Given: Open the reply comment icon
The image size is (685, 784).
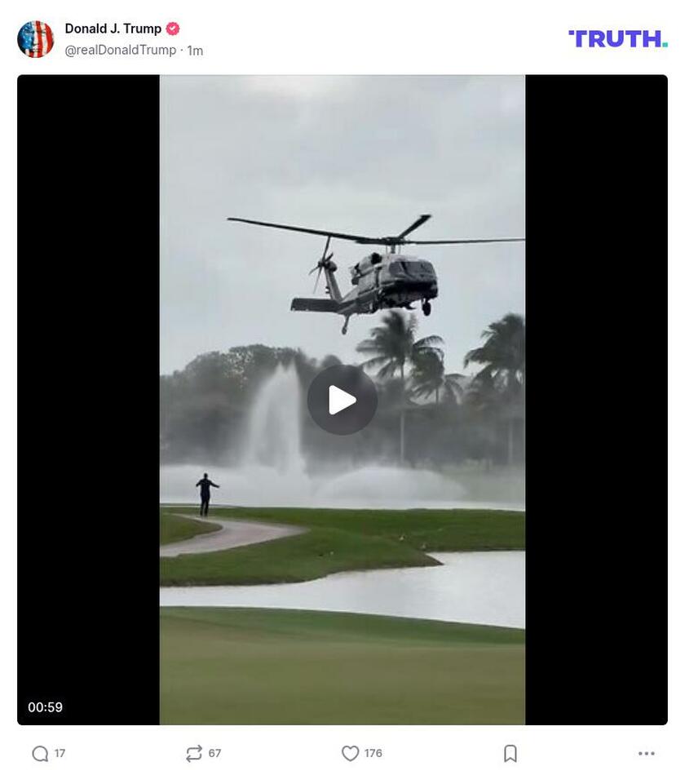Looking at the screenshot, I should pyautogui.click(x=40, y=754).
